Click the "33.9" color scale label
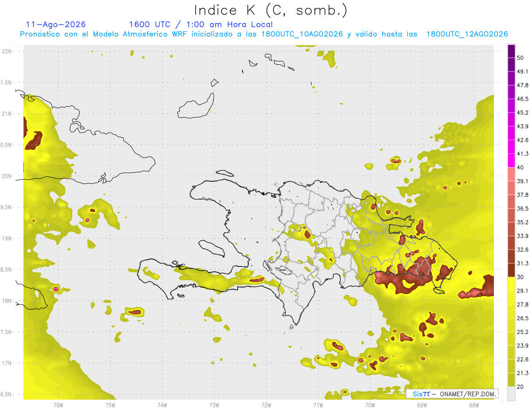 point(523,236)
